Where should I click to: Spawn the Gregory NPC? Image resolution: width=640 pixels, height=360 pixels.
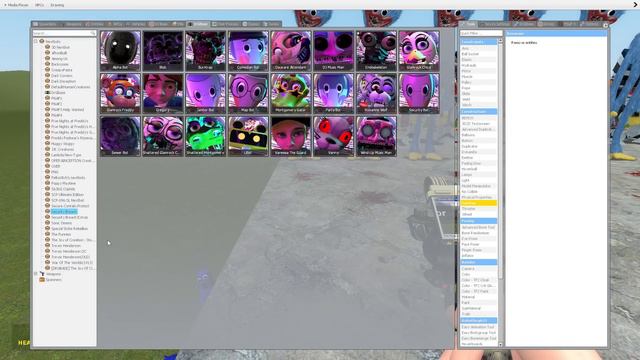click(163, 93)
